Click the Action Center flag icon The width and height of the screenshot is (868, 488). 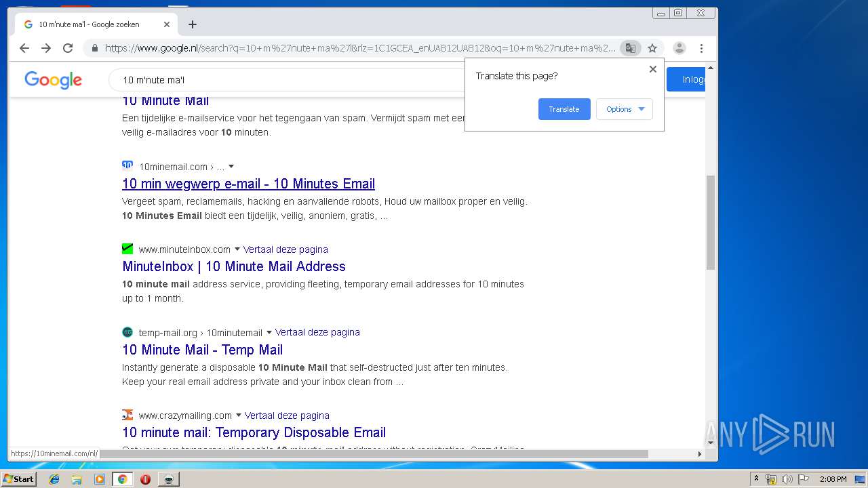(x=804, y=479)
